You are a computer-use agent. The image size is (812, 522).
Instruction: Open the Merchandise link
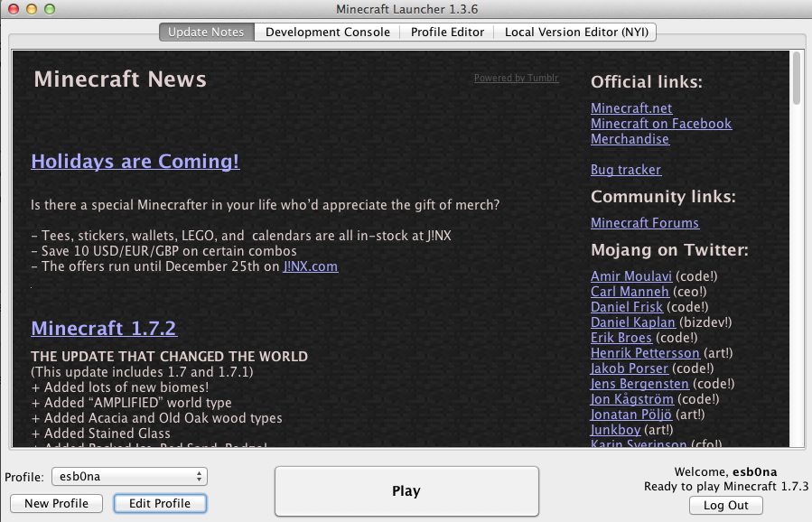pos(630,139)
